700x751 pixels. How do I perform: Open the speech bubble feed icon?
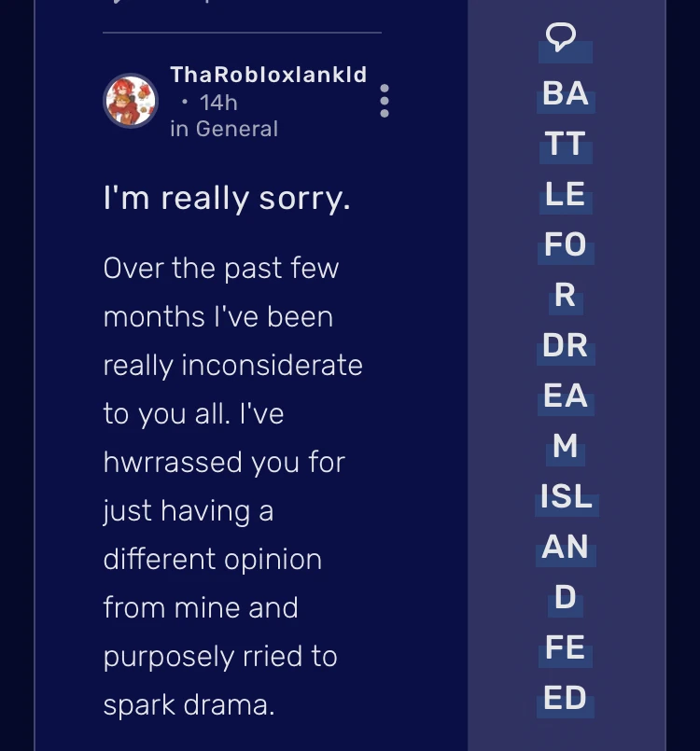(x=561, y=35)
